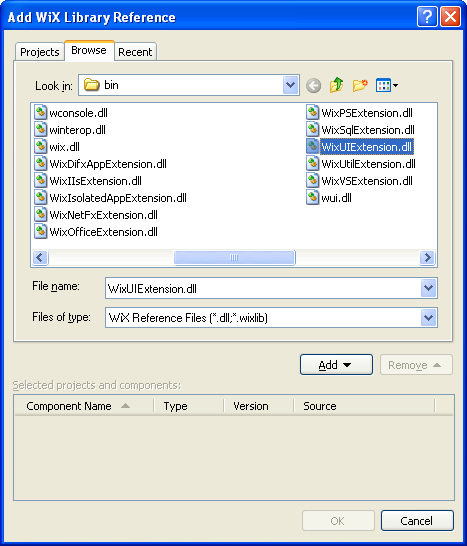
Task: Click the Go Back navigation icon
Action: click(x=313, y=85)
